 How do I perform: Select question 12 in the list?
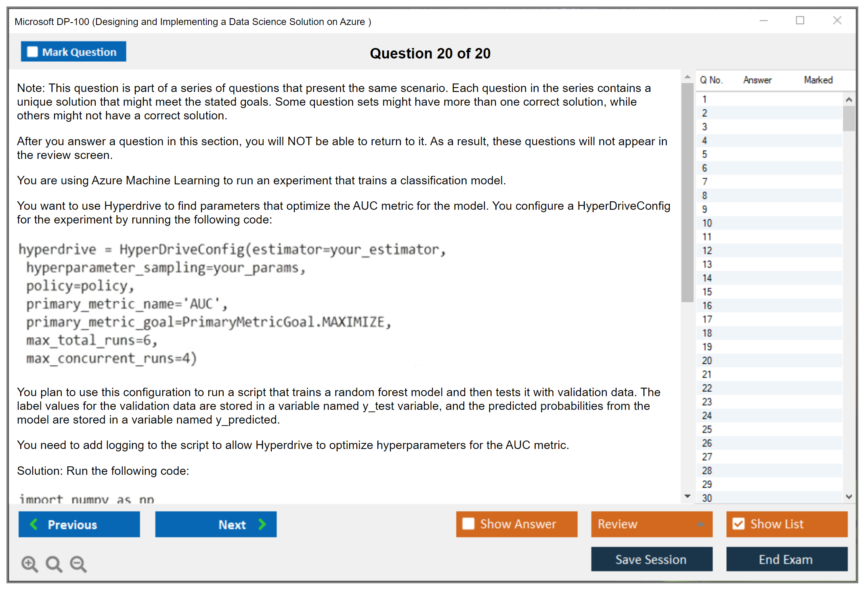pyautogui.click(x=707, y=251)
